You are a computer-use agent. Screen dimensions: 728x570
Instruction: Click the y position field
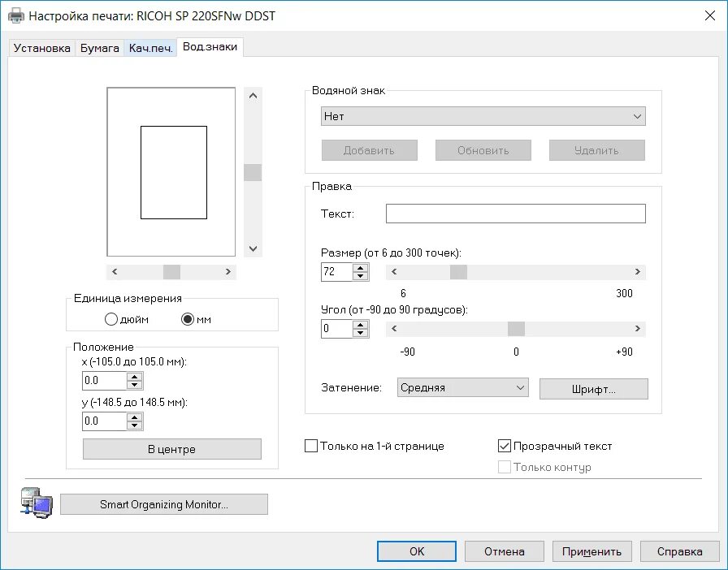[105, 421]
